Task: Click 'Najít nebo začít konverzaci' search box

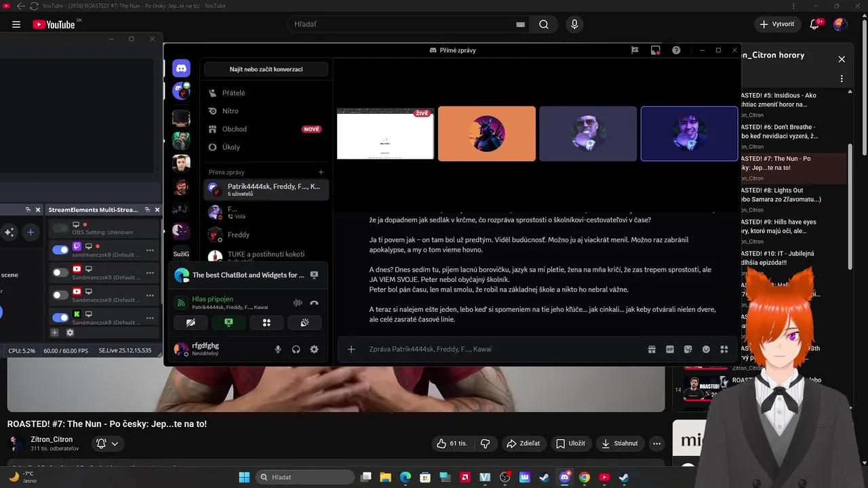Action: click(266, 69)
